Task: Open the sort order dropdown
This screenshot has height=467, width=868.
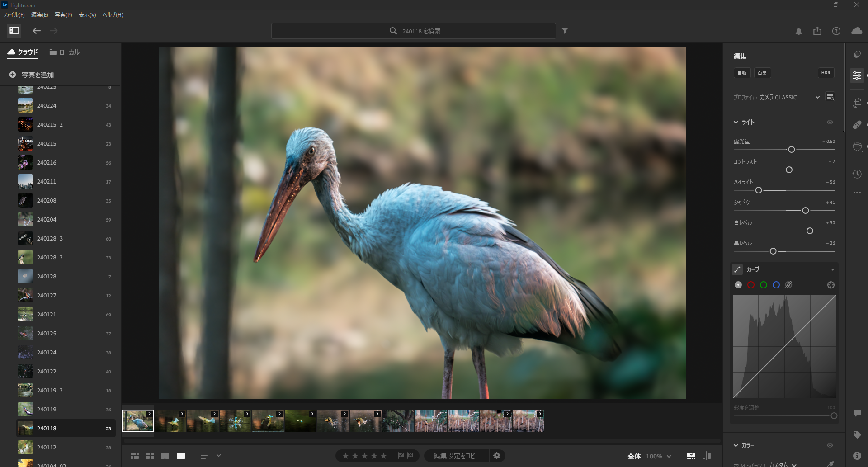Action: tap(219, 456)
